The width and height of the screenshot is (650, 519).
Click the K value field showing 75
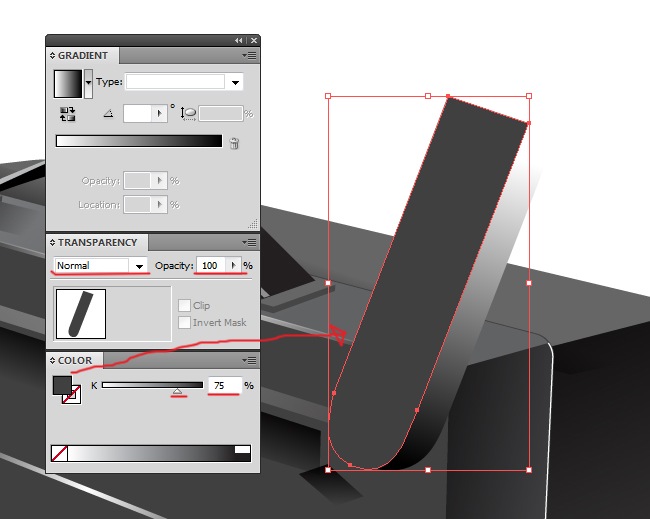[x=224, y=386]
